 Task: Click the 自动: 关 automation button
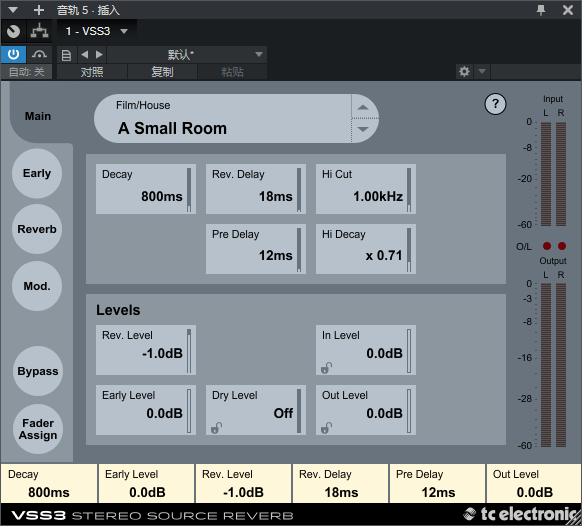26,72
